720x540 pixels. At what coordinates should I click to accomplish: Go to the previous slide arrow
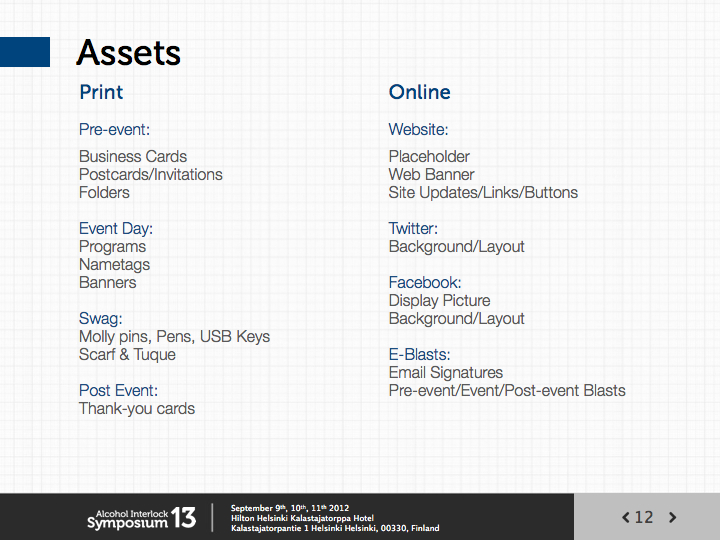pyautogui.click(x=625, y=518)
